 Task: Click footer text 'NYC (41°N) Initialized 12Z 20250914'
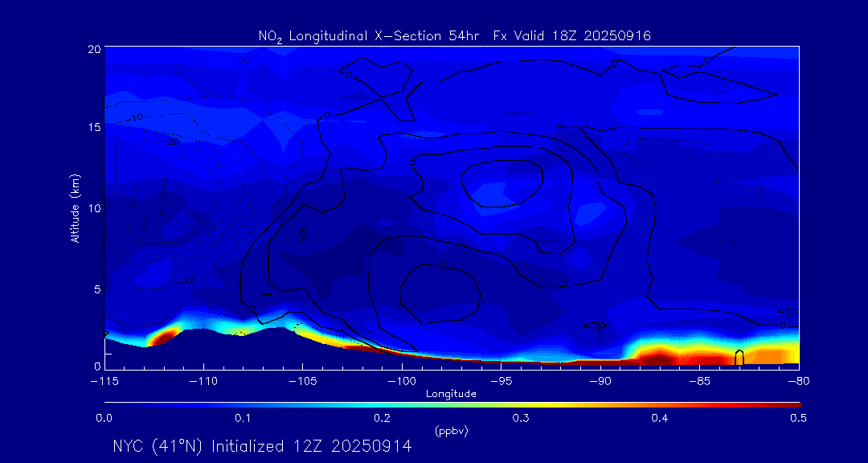point(262,446)
